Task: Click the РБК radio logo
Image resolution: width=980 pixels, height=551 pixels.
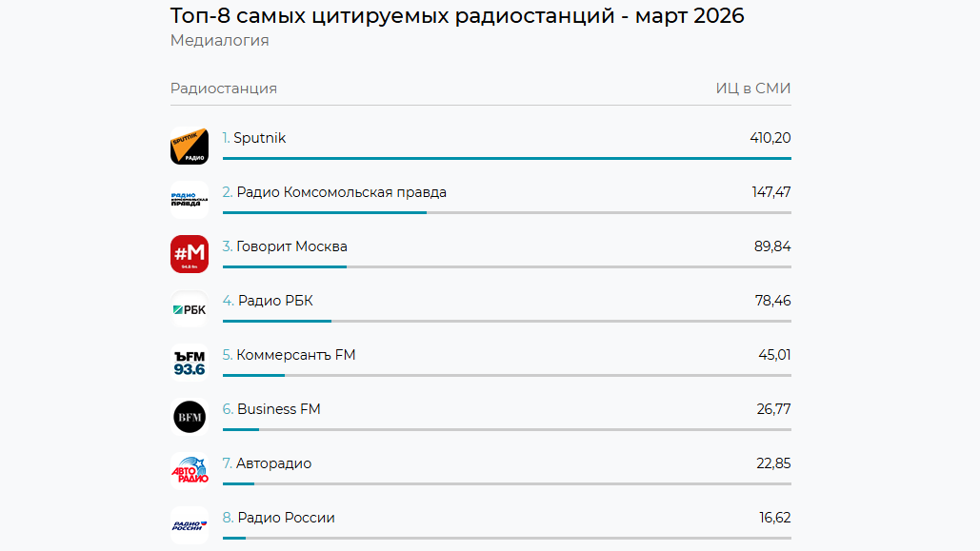Action: pyautogui.click(x=189, y=308)
